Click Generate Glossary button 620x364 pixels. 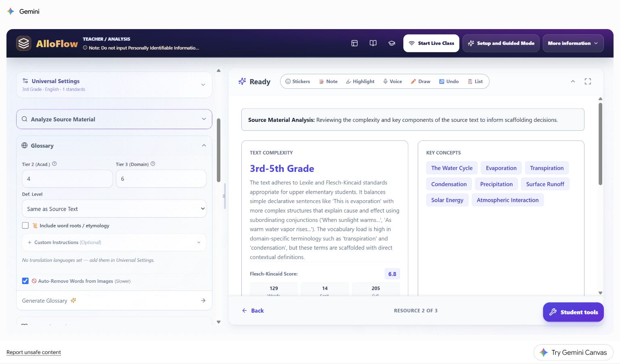tap(114, 301)
